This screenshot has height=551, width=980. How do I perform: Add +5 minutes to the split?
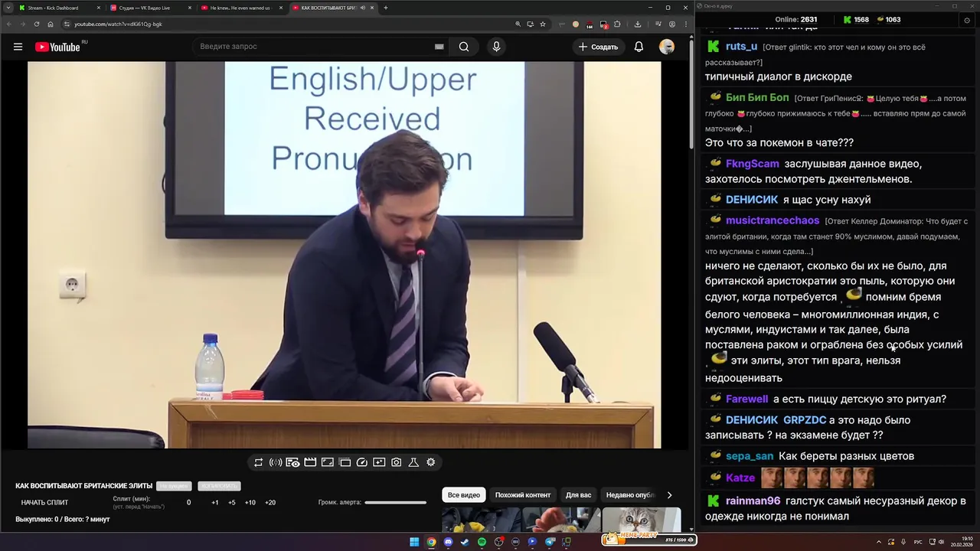tap(232, 503)
